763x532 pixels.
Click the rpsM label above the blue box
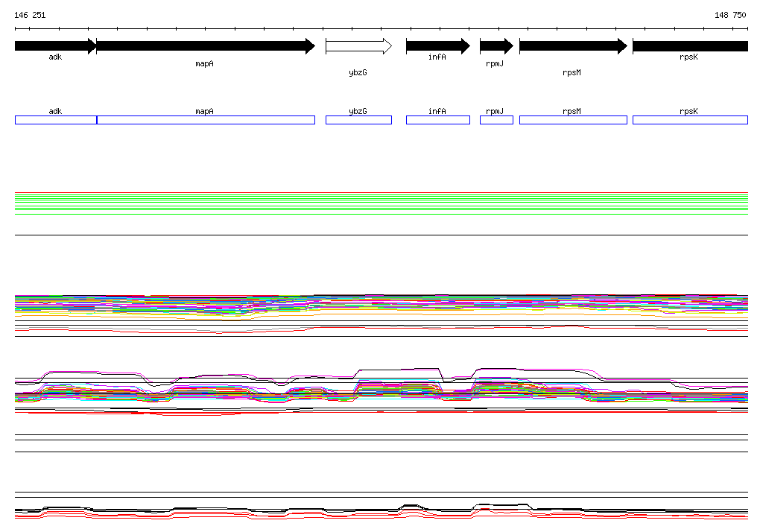pos(572,112)
